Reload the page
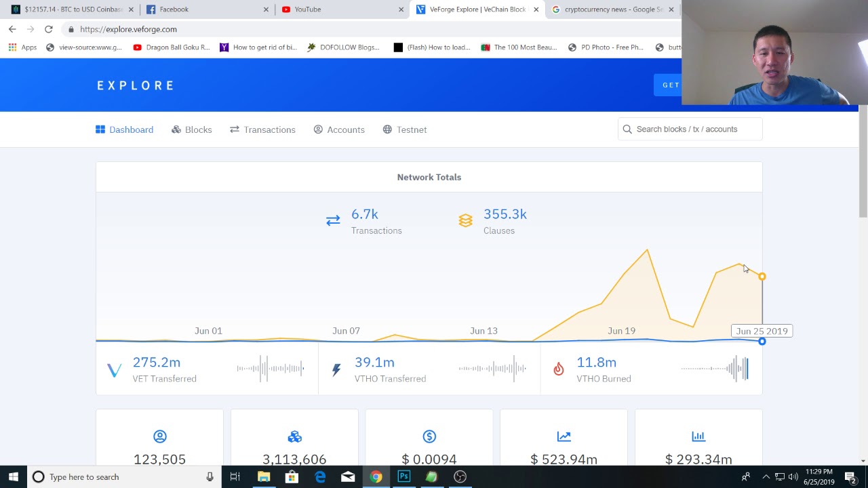This screenshot has width=868, height=488. [x=49, y=29]
